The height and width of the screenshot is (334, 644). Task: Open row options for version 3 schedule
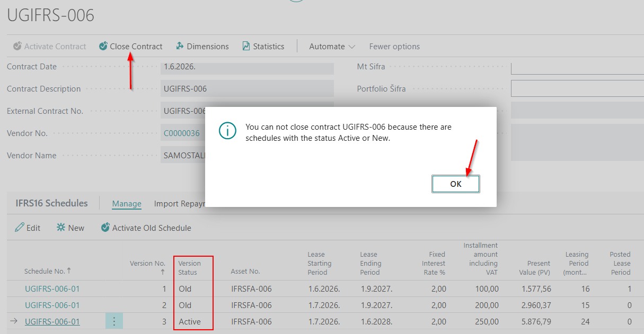[x=114, y=321]
